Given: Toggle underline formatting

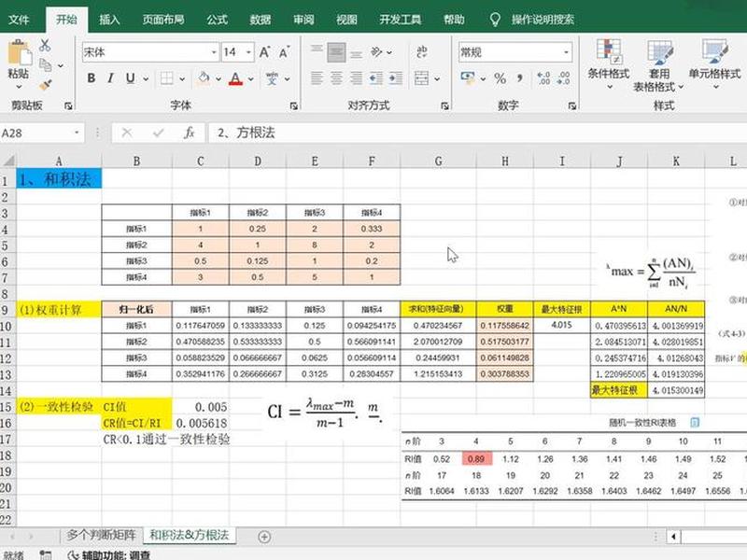Looking at the screenshot, I should pyautogui.click(x=130, y=78).
